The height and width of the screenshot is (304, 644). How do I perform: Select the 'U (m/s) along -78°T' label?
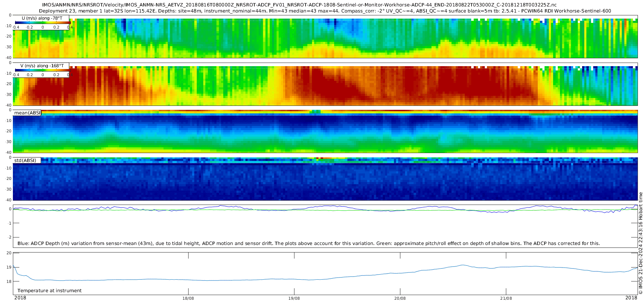(x=42, y=18)
